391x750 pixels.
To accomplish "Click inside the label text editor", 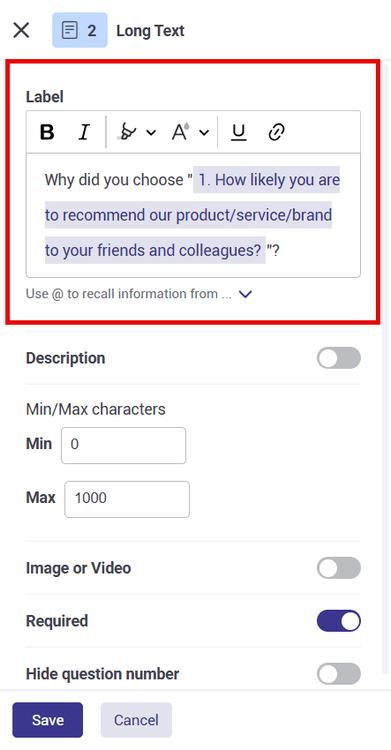I will [193, 215].
